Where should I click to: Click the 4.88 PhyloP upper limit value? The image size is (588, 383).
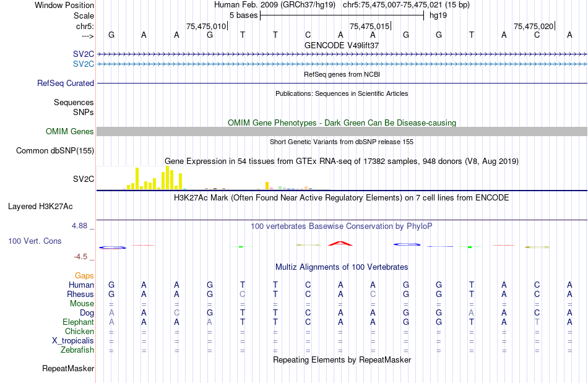[x=79, y=226]
